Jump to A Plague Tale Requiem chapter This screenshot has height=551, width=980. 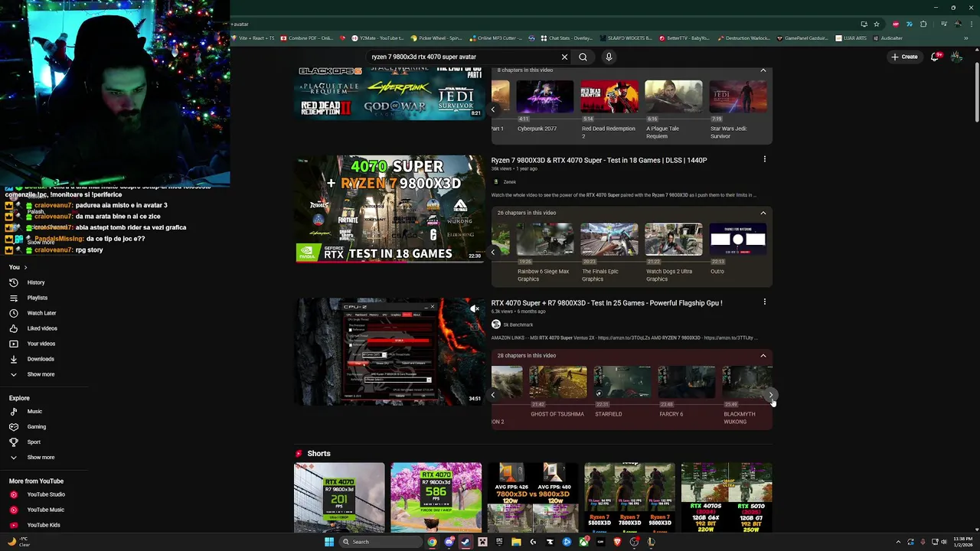(x=673, y=109)
